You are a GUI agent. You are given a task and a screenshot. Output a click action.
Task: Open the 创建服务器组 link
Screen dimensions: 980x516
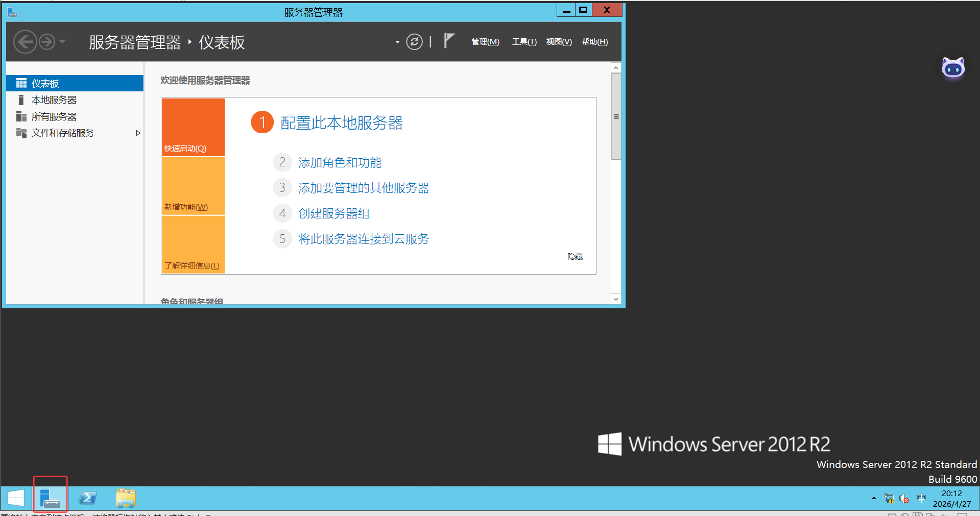(334, 214)
